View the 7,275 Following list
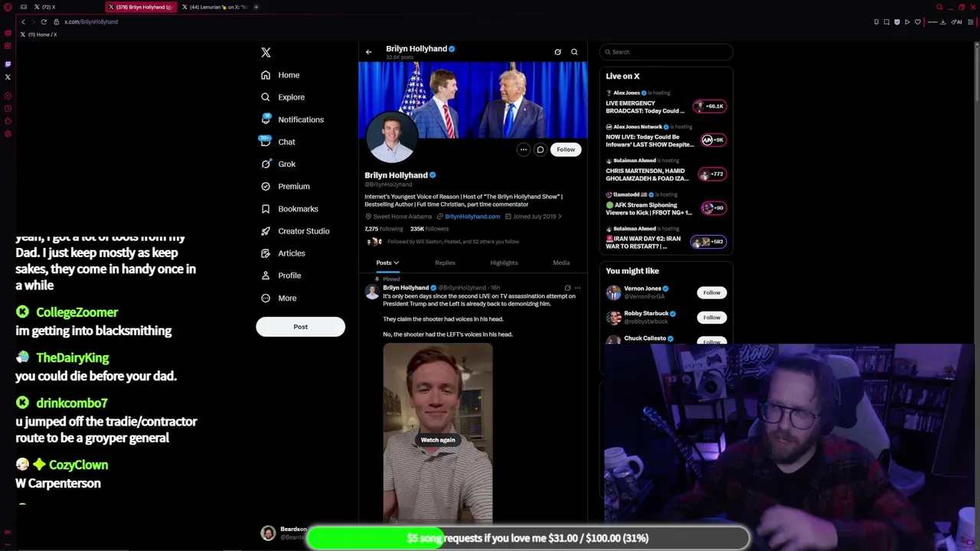The height and width of the screenshot is (551, 980). coord(384,229)
